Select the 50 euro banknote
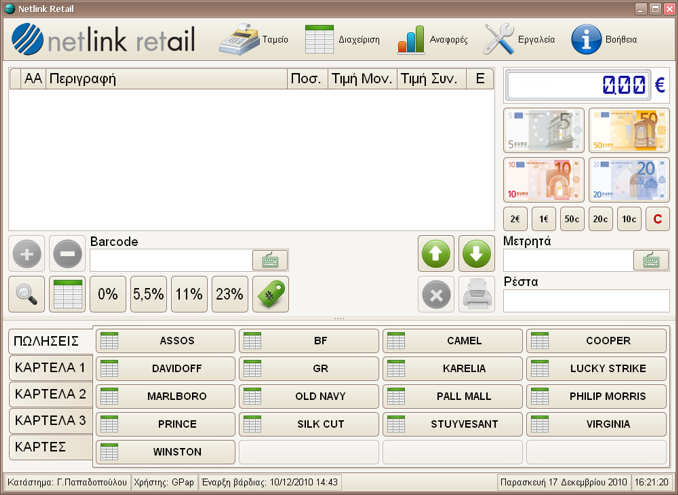The image size is (678, 495). click(629, 131)
